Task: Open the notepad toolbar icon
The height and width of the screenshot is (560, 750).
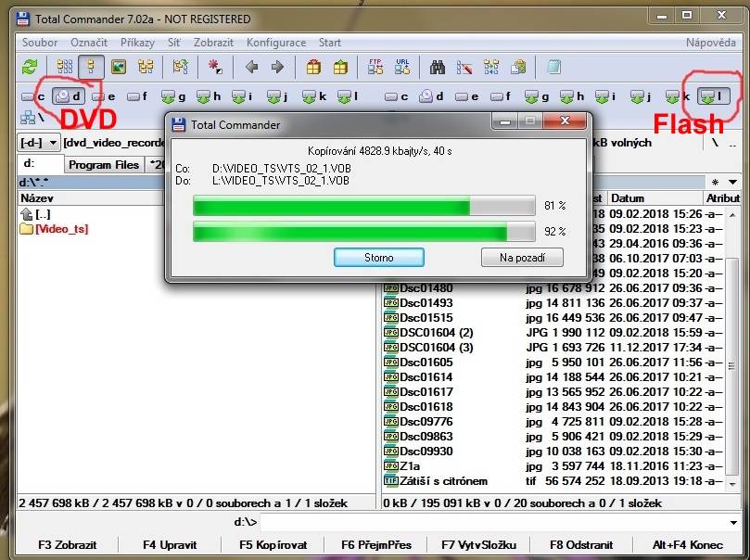Action: click(553, 67)
